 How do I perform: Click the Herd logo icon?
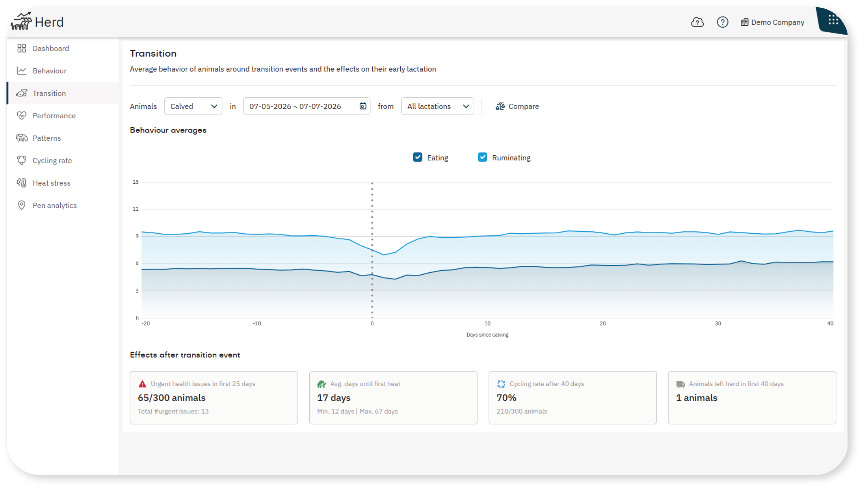point(21,21)
